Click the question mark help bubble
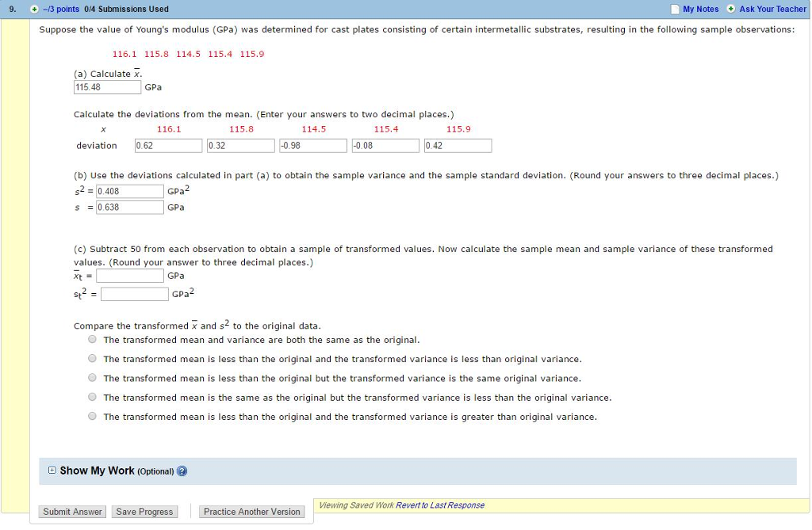Screen dimensions: 812x530 pyautogui.click(x=182, y=471)
